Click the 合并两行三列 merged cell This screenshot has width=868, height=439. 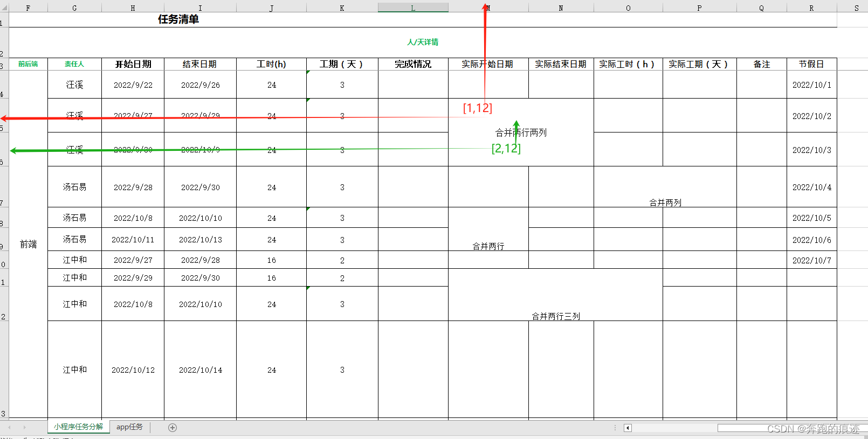[555, 295]
